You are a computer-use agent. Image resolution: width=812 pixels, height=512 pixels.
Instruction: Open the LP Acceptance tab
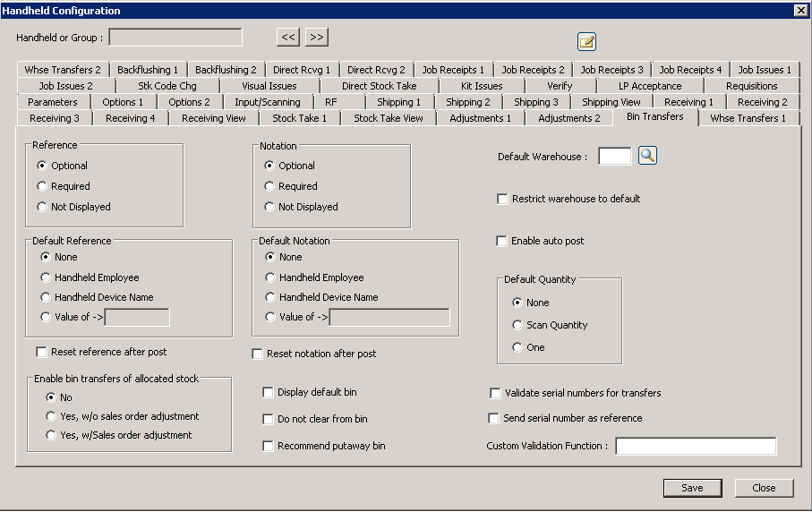pos(650,86)
